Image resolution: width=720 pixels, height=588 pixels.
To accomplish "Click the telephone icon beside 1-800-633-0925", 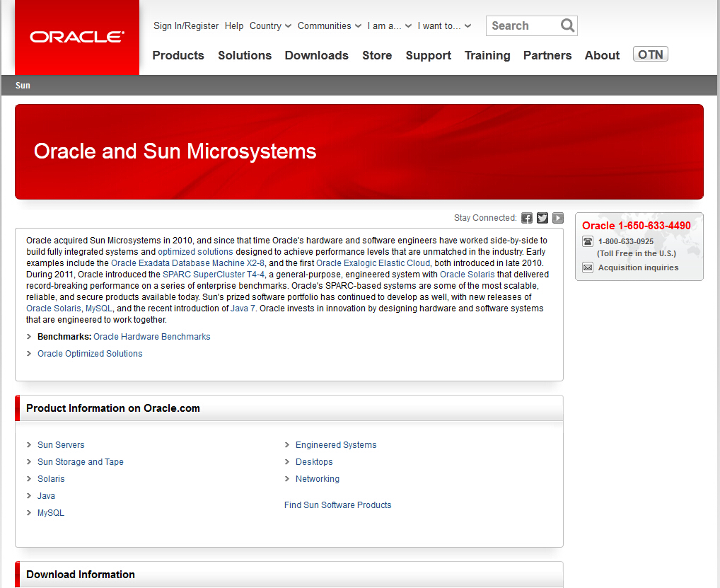I will [x=588, y=241].
